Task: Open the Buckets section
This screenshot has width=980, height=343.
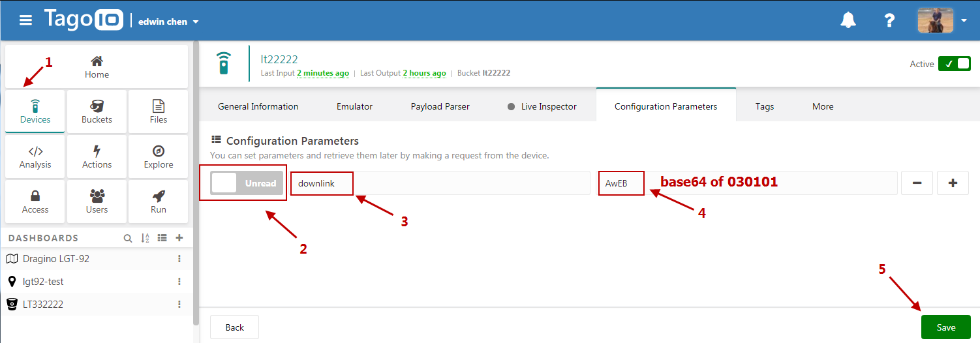Action: coord(97,112)
